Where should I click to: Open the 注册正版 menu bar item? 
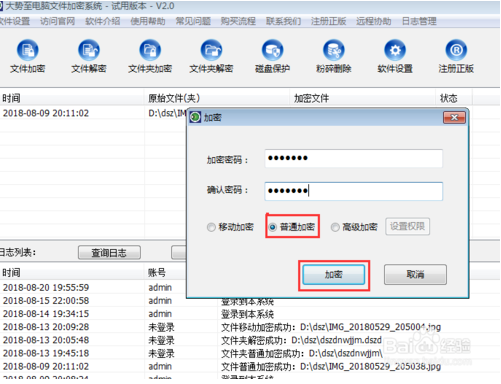[x=328, y=21]
